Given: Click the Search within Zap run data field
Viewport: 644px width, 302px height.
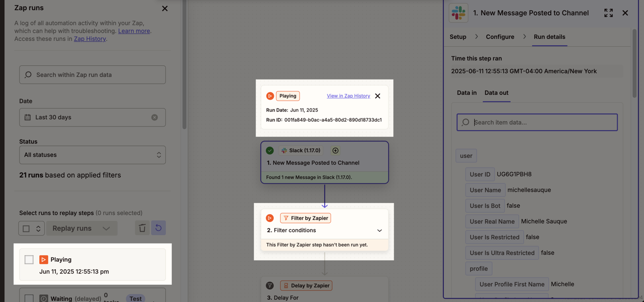Looking at the screenshot, I should click(x=92, y=75).
